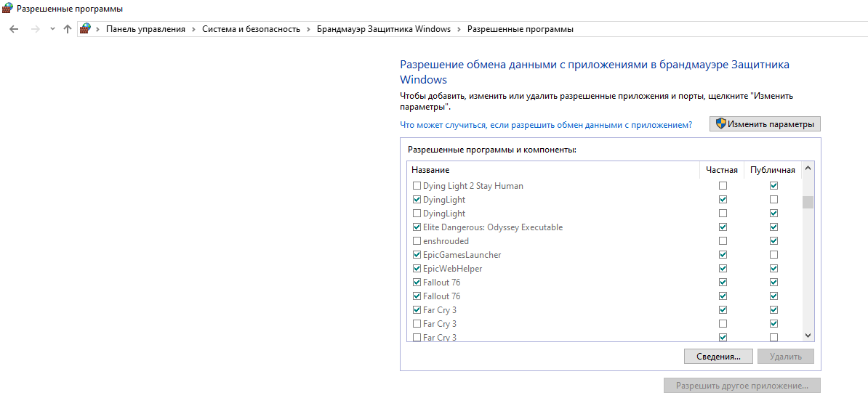Click the Сведения... button
Image resolution: width=868 pixels, height=414 pixels.
tap(718, 357)
